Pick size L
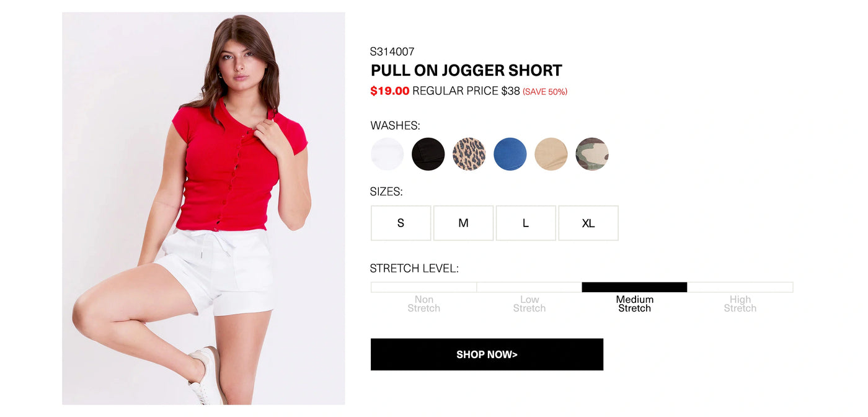This screenshot has width=868, height=417. (x=526, y=223)
